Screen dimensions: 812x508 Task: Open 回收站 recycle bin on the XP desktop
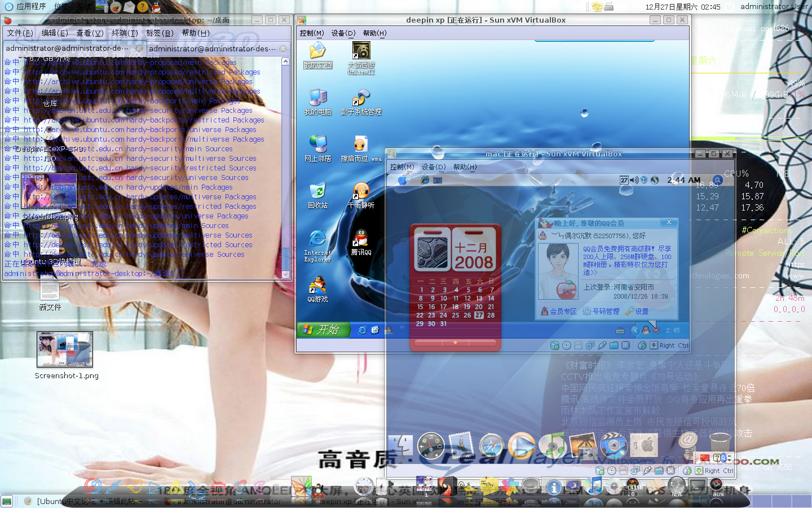pyautogui.click(x=317, y=196)
